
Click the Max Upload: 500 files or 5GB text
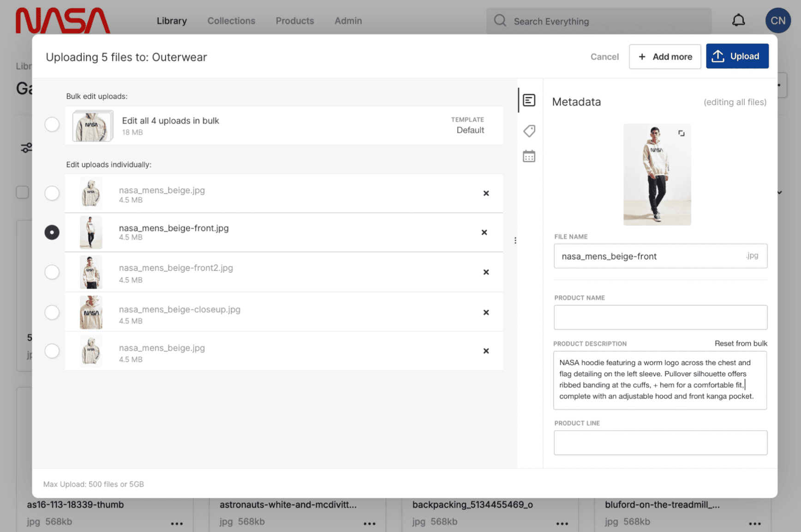94,484
